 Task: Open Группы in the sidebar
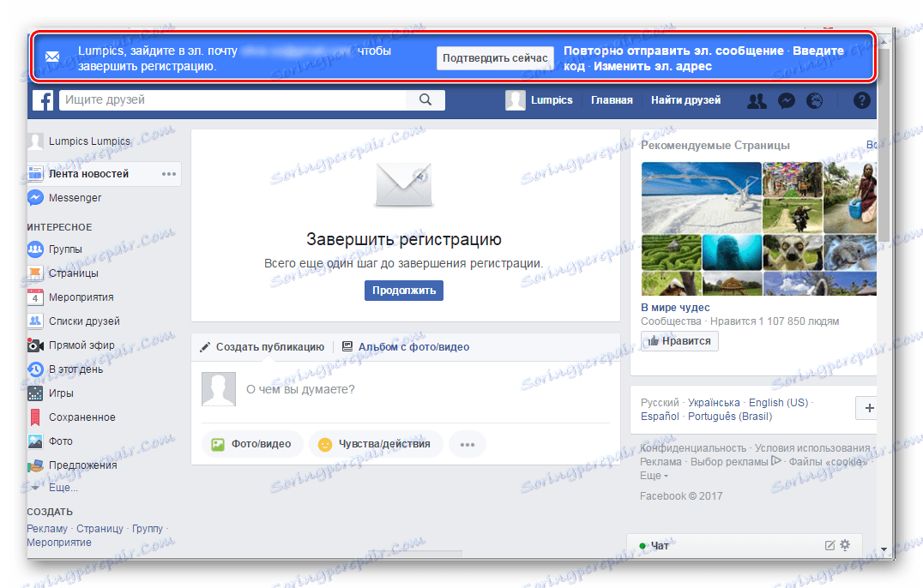(x=55, y=249)
